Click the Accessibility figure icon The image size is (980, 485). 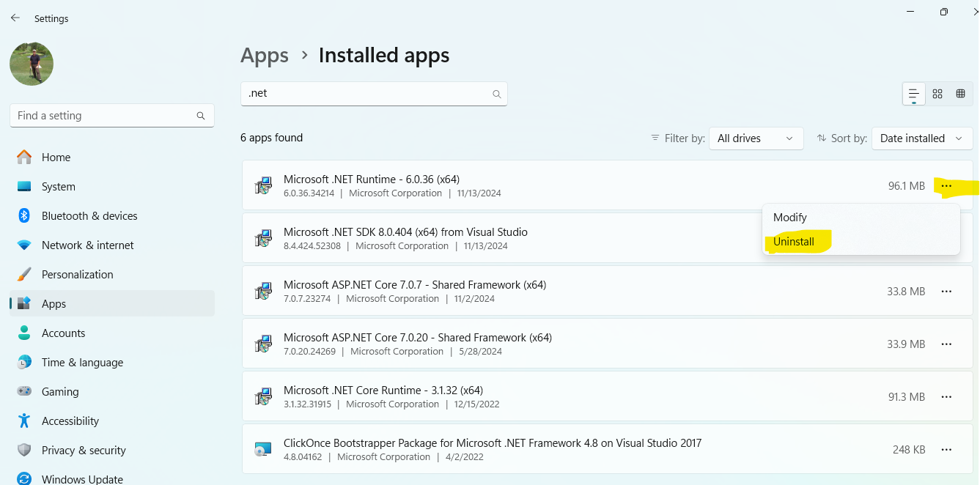(x=24, y=421)
